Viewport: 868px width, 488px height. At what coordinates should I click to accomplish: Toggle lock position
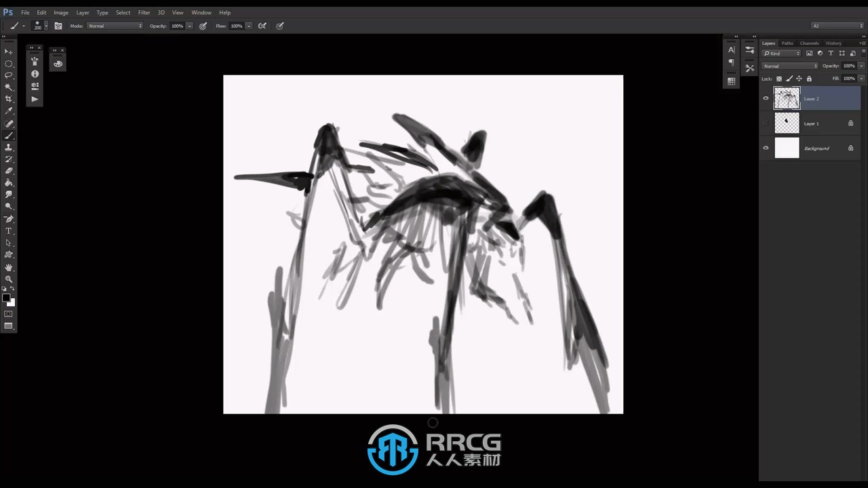pos(799,79)
